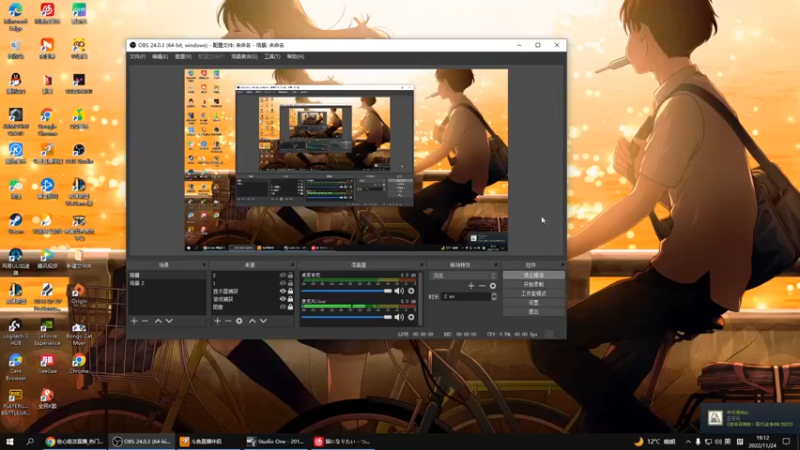The height and width of the screenshot is (450, 800).
Task: Open GeeGee desktop icon
Action: tap(47, 364)
